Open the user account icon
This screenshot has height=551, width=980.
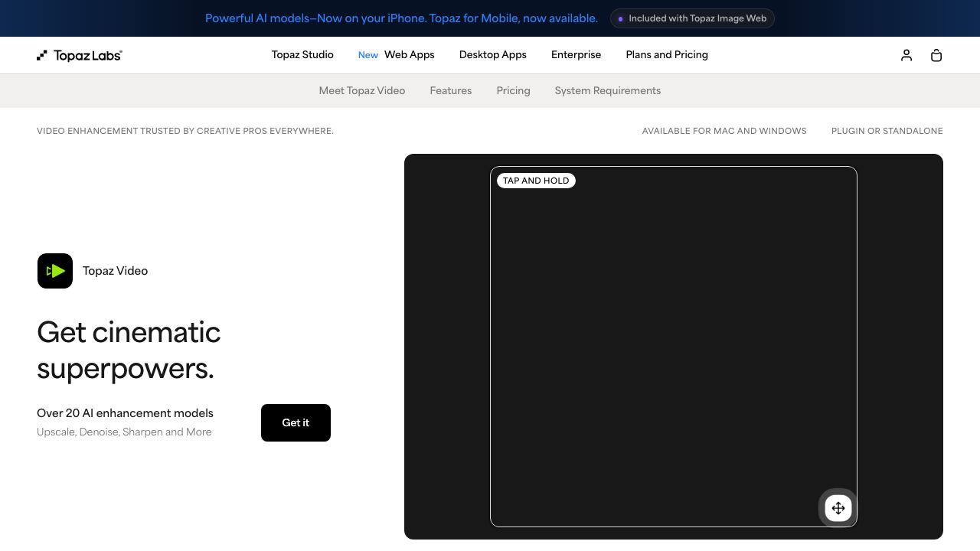tap(906, 55)
